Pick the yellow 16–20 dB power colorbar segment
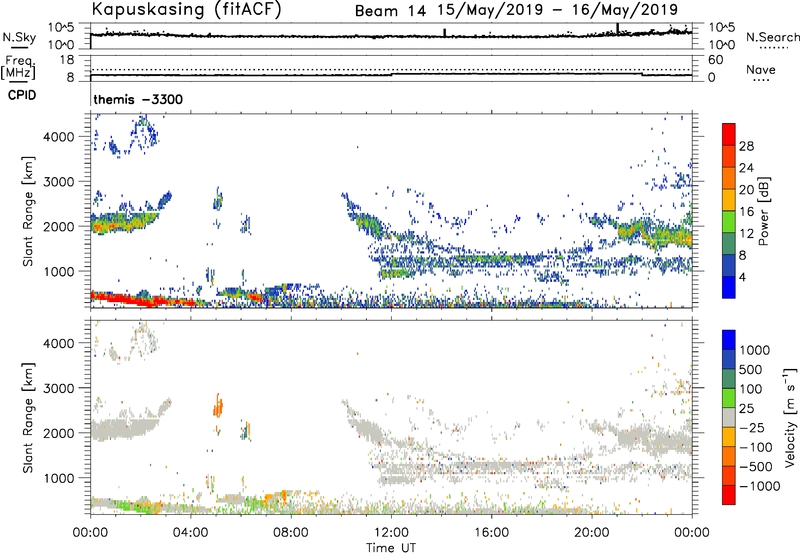Screen dimensions: 800x554 [x=729, y=200]
